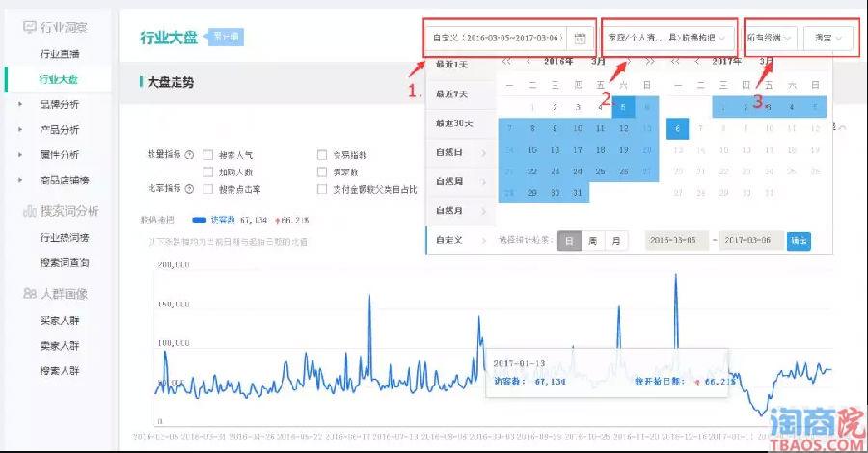Click the start date field 2016-03-05

(x=676, y=241)
